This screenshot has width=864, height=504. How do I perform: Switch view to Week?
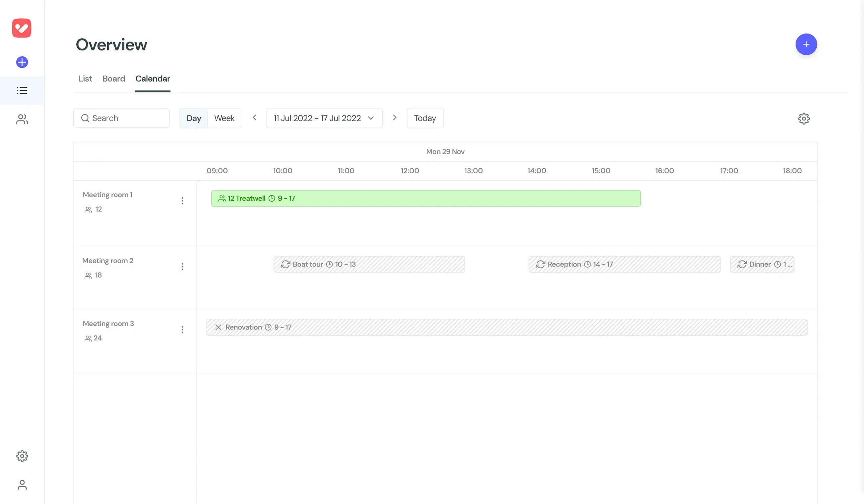click(224, 118)
